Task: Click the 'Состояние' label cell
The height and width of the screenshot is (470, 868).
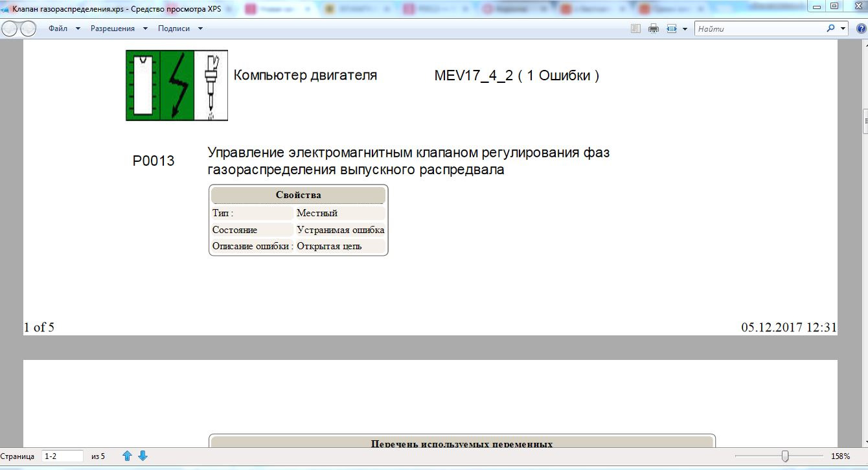Action: click(253, 230)
